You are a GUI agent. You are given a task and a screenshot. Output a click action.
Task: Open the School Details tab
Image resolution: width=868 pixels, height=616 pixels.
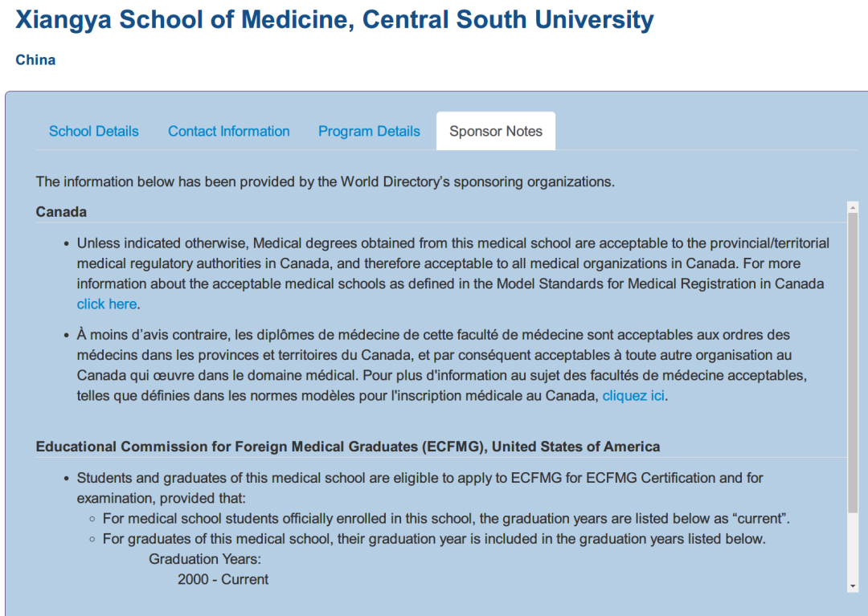tap(93, 131)
